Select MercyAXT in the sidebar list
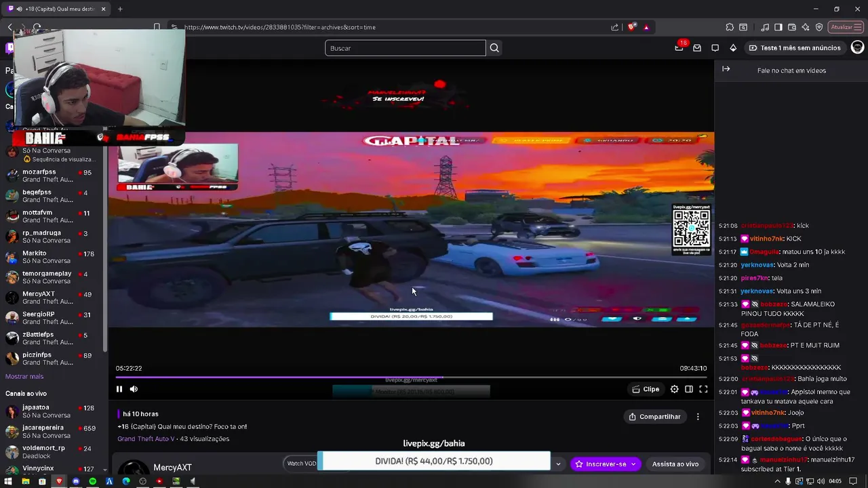 pyautogui.click(x=54, y=298)
